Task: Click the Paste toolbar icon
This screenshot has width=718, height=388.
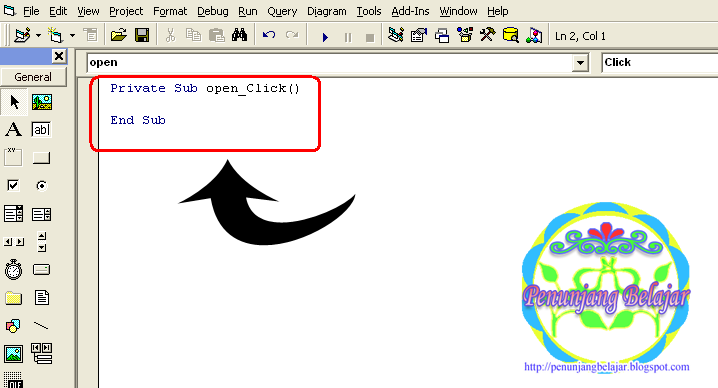Action: pyautogui.click(x=216, y=35)
